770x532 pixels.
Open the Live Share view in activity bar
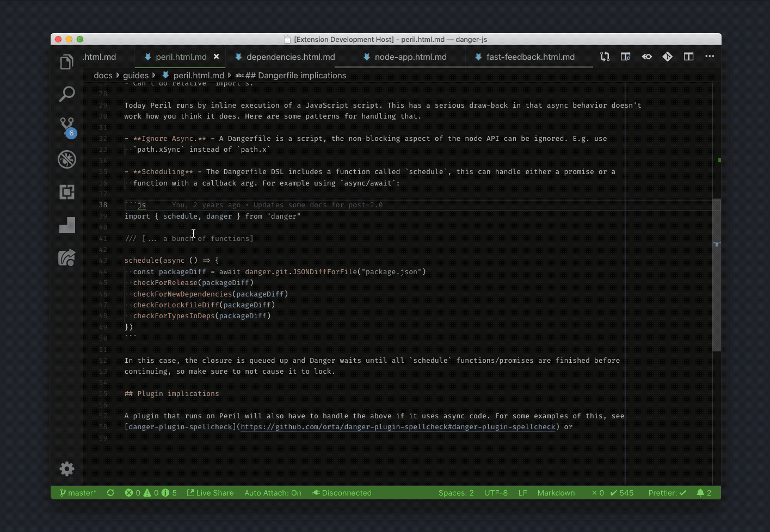point(66,257)
